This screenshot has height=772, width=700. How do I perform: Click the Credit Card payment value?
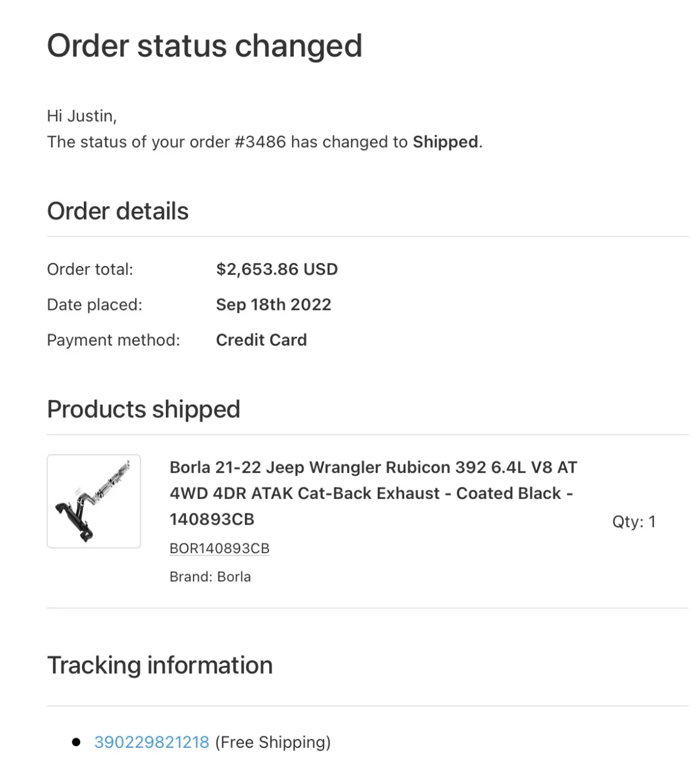tap(261, 340)
